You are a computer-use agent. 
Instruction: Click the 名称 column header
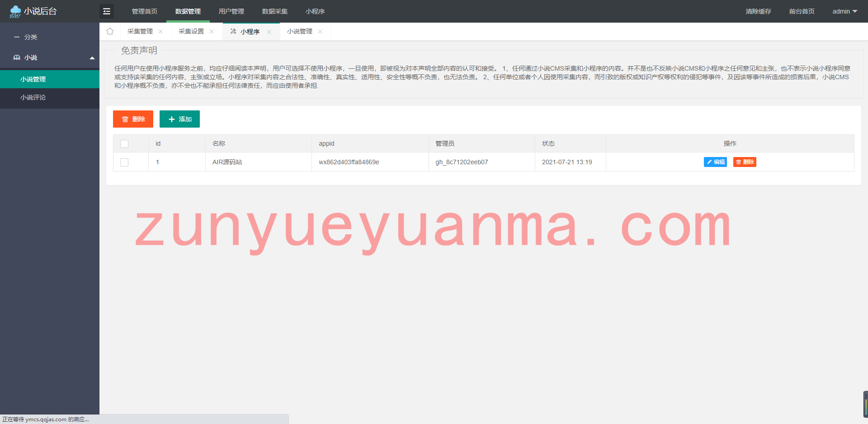pos(259,143)
